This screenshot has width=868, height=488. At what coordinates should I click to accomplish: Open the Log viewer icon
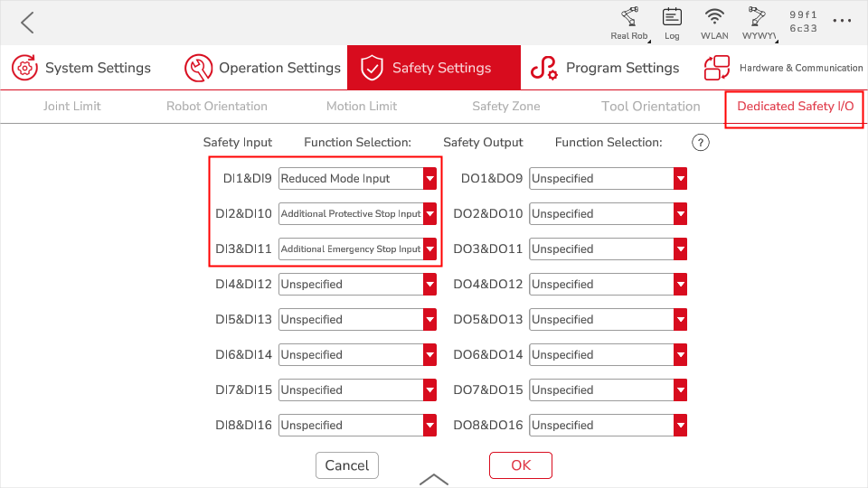click(672, 17)
